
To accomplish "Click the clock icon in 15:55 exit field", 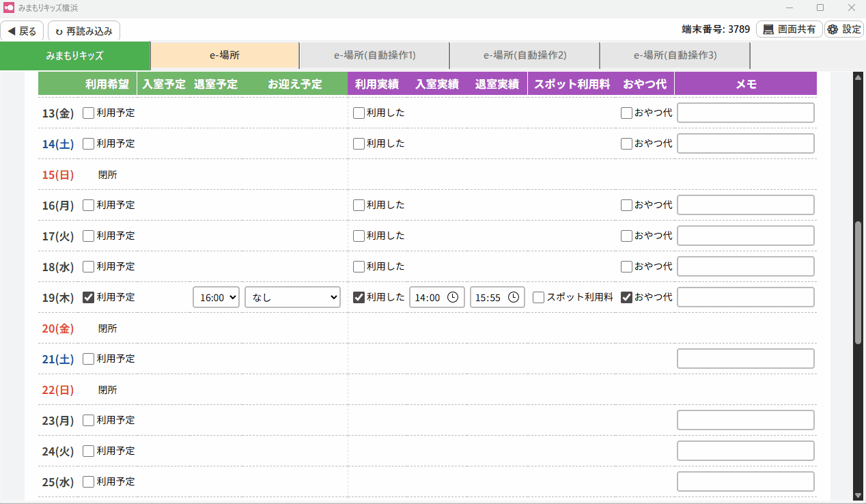I will (514, 298).
